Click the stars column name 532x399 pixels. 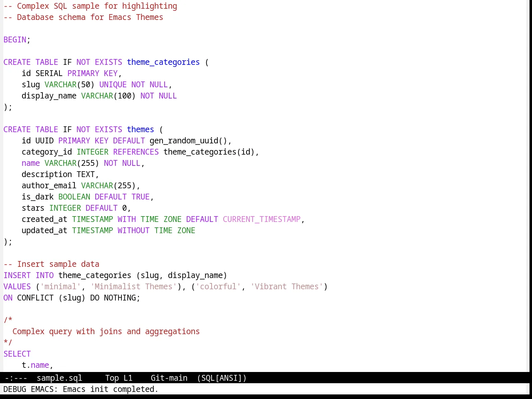tap(33, 208)
